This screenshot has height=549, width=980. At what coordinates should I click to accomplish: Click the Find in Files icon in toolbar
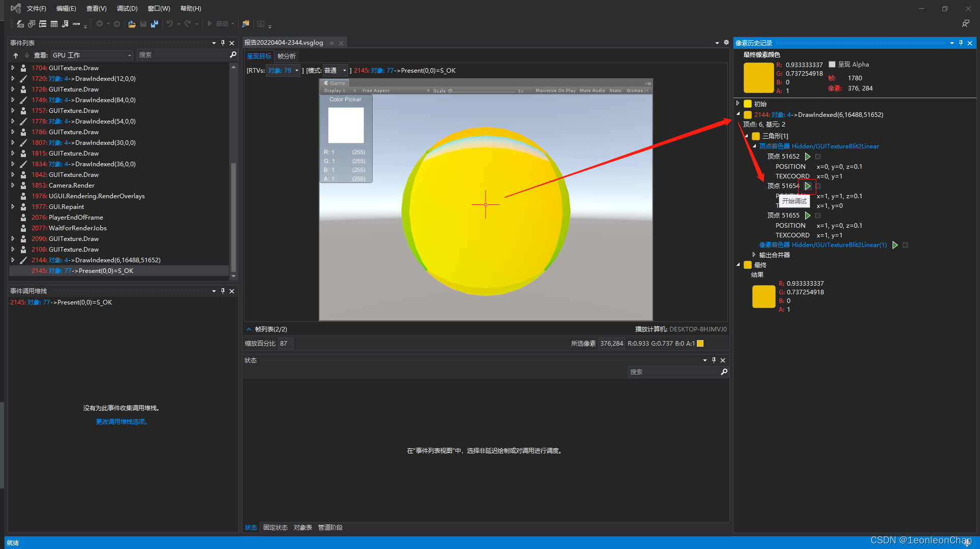tap(246, 24)
